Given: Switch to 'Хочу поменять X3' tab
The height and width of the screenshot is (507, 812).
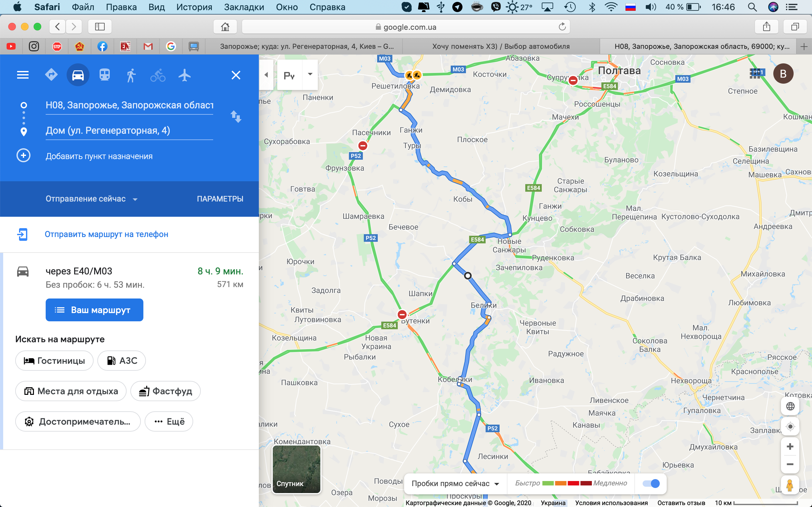Looking at the screenshot, I should (501, 46).
